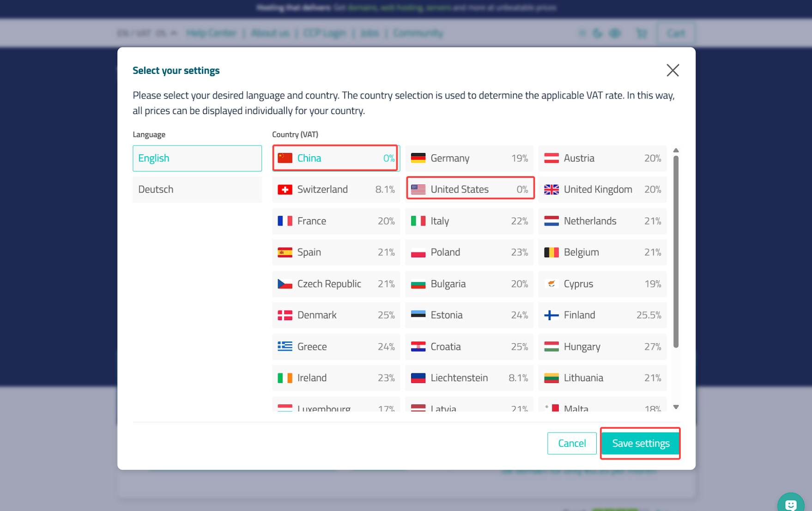Screen dimensions: 812x511
Task: Click the Italy flag icon
Action: (418, 221)
